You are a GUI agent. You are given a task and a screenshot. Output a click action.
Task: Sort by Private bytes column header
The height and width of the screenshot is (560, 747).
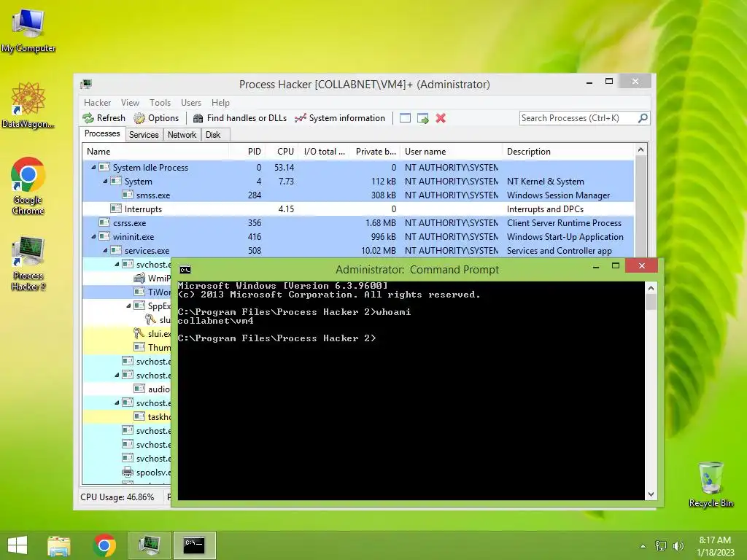pyautogui.click(x=376, y=152)
